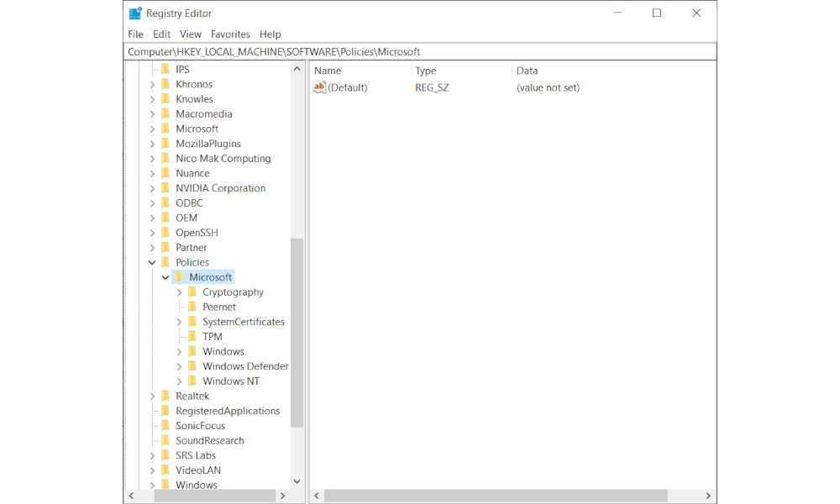Click the tree pane vertical scrollbar thumb
The width and height of the screenshot is (840, 504).
(x=297, y=333)
